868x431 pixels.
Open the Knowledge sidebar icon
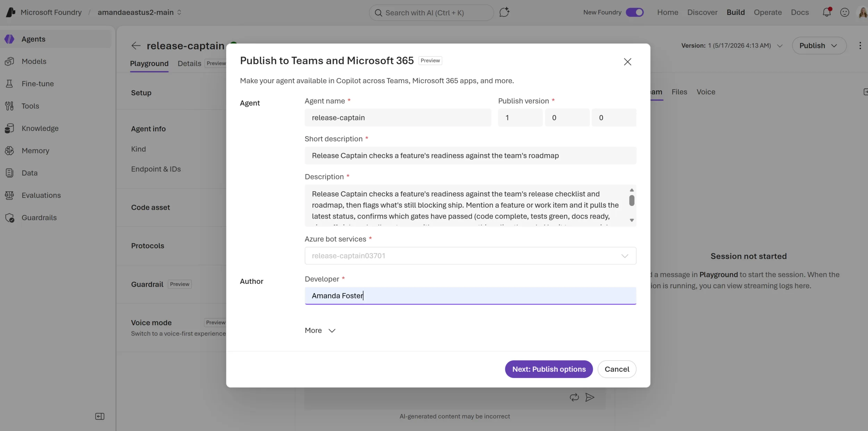coord(9,128)
